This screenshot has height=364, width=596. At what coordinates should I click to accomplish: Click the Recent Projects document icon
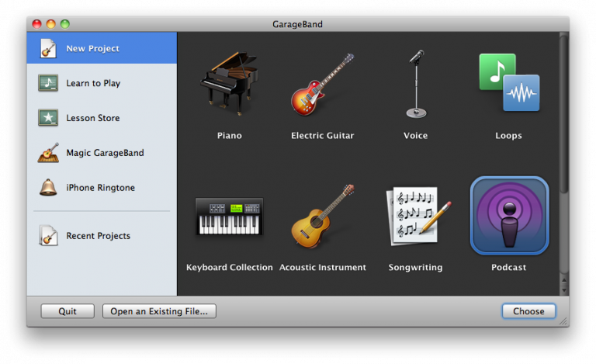pos(48,236)
